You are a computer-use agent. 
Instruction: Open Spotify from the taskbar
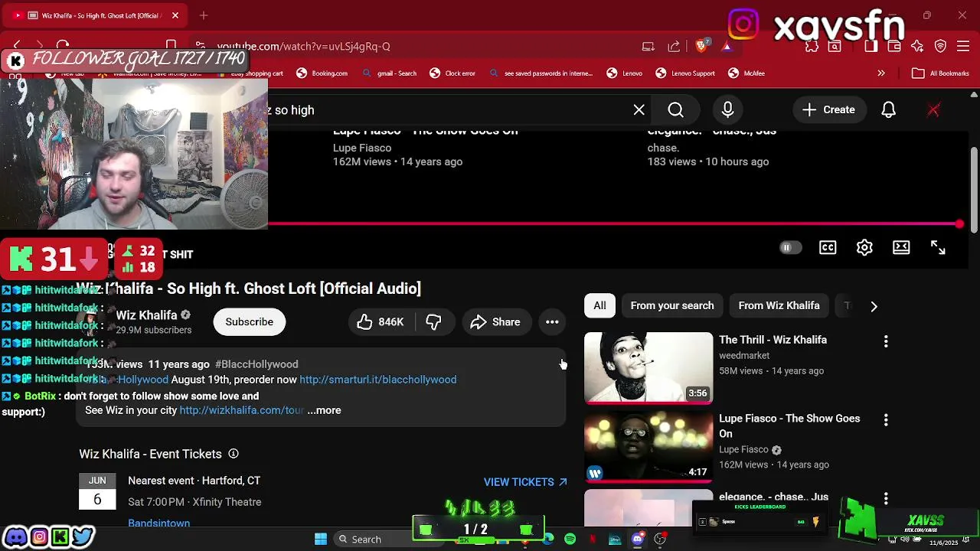pyautogui.click(x=570, y=540)
